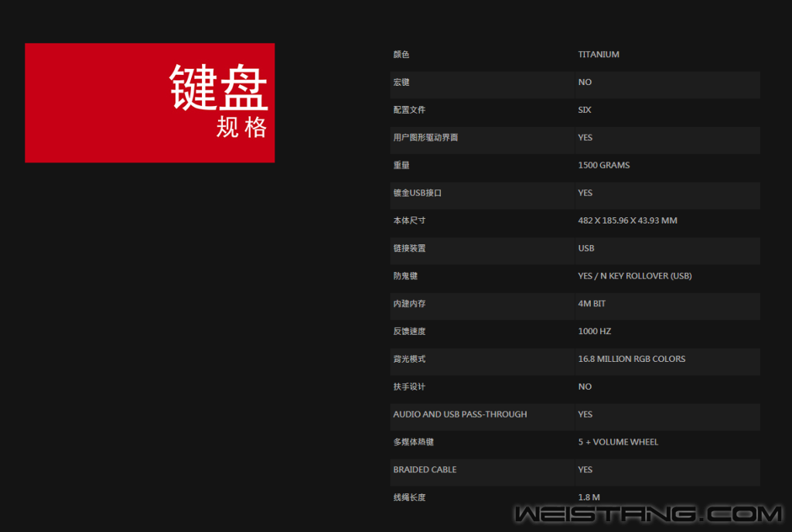This screenshot has width=792, height=532.
Task: Click the 482 X 185.96 X 43.93 MM value
Action: click(x=627, y=220)
